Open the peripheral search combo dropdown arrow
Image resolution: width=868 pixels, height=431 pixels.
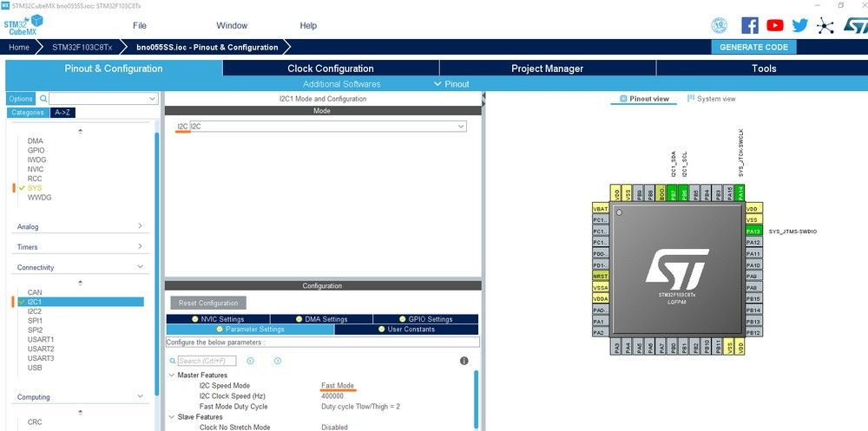click(153, 99)
